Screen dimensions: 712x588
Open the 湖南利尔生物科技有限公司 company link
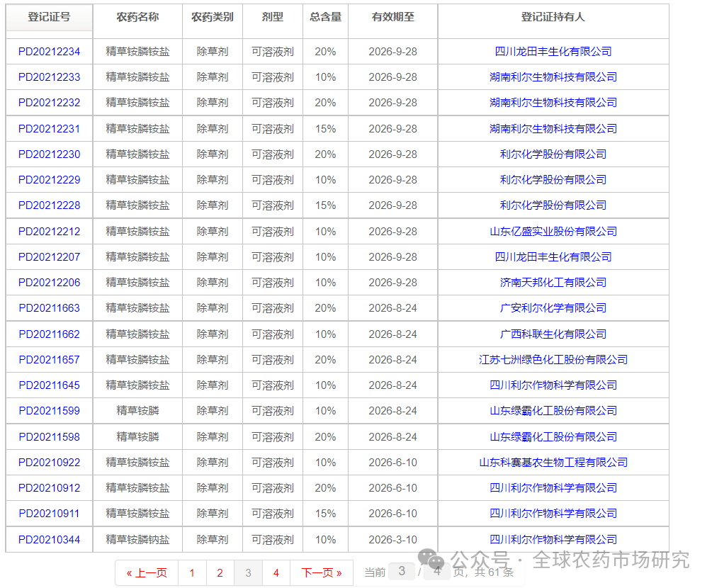(552, 77)
